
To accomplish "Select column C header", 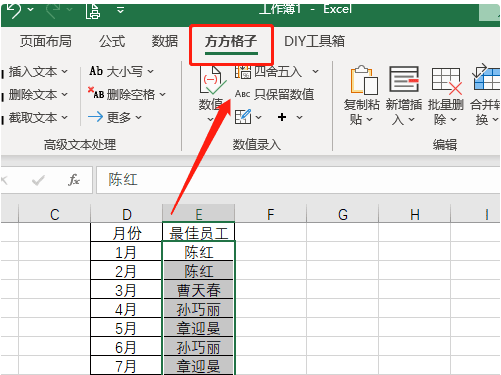I will coord(55,214).
